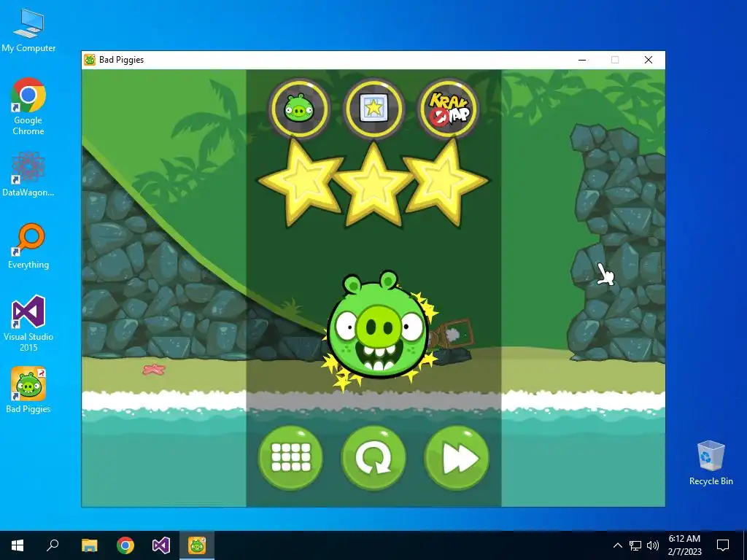
Task: Advance to next level with fast-forward button
Action: tap(457, 458)
